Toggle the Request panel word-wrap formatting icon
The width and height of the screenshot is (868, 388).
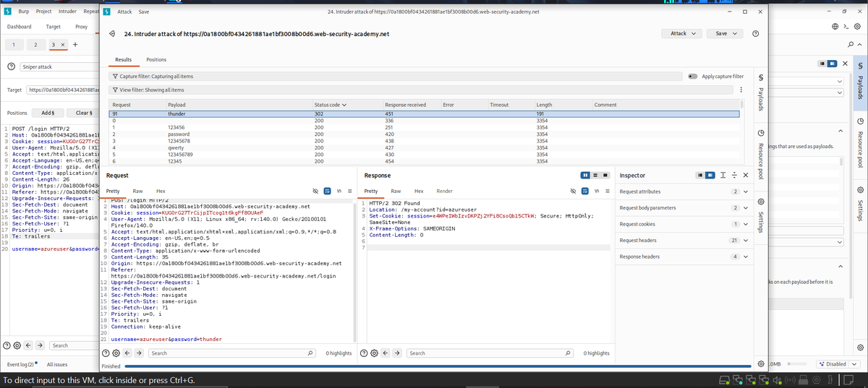click(x=328, y=191)
